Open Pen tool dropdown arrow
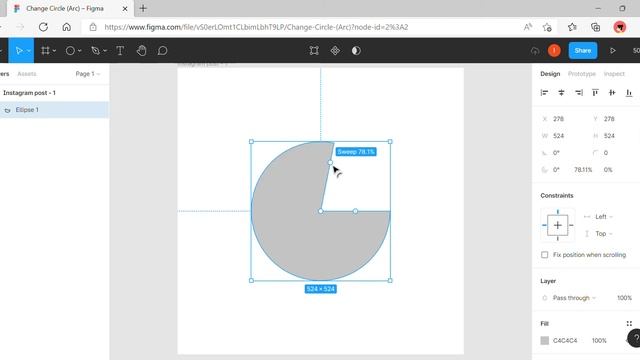This screenshot has height=360, width=640. click(x=105, y=51)
